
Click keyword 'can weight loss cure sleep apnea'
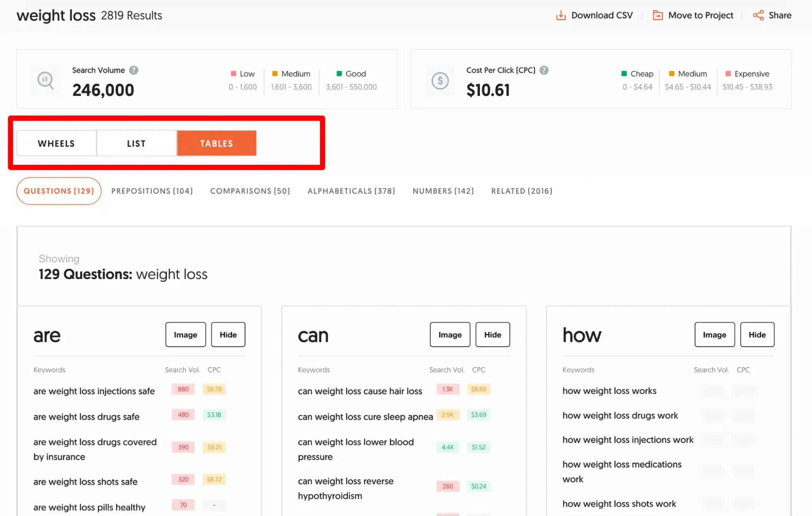pos(366,417)
